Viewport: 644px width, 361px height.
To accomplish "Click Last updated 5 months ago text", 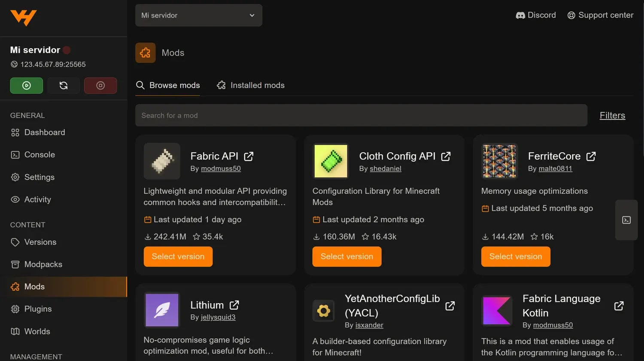I will coord(542,208).
